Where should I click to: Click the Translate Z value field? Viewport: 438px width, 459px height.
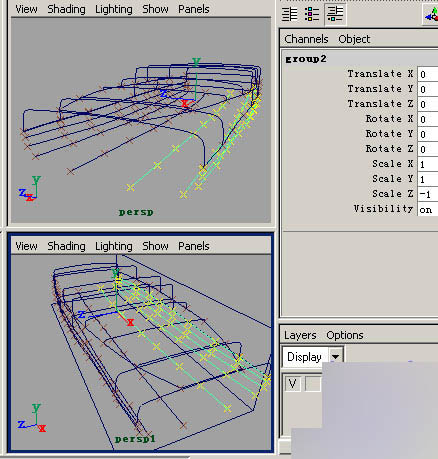tap(428, 104)
